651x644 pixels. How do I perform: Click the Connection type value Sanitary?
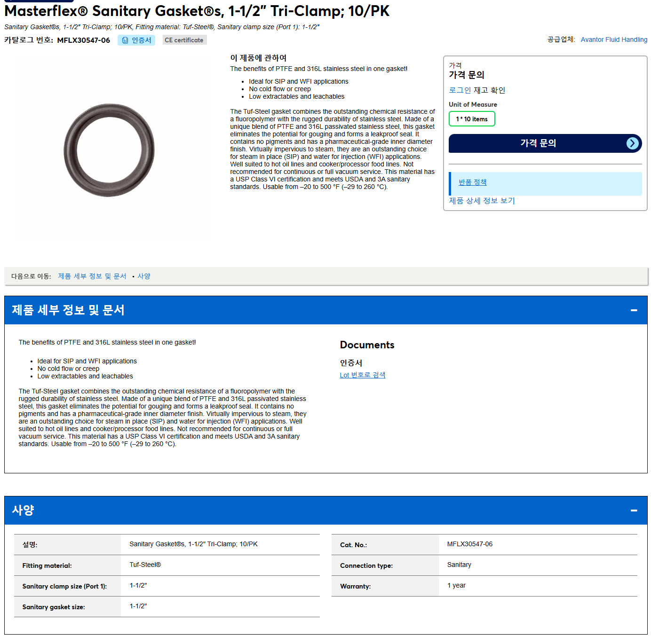click(459, 565)
